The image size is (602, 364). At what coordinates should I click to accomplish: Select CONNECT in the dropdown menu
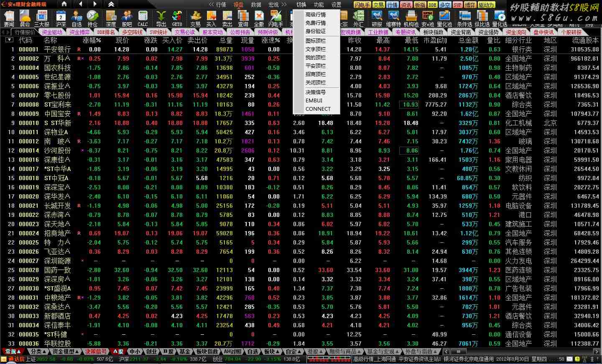coord(318,109)
